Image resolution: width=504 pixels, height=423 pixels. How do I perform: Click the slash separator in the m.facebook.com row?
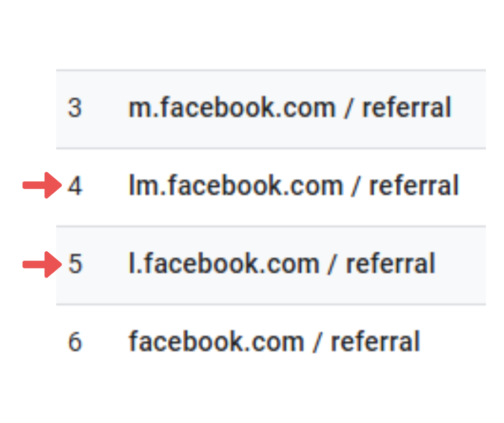[348, 108]
